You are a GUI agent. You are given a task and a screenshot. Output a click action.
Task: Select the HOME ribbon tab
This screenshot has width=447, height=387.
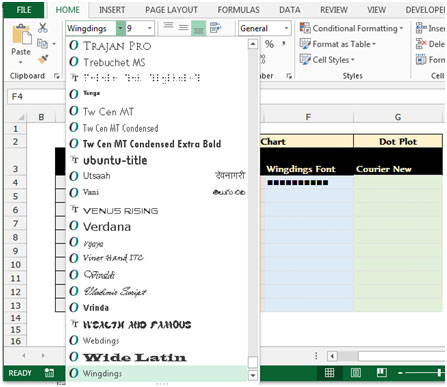(x=68, y=10)
